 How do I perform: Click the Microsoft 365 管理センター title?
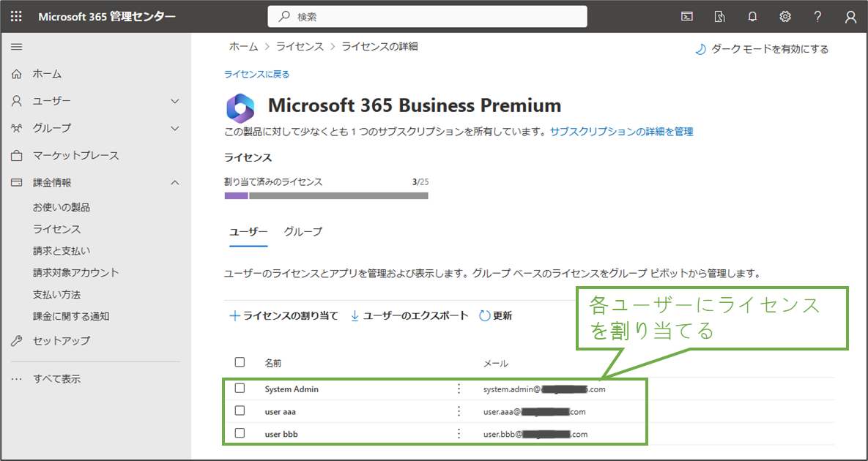pos(107,17)
